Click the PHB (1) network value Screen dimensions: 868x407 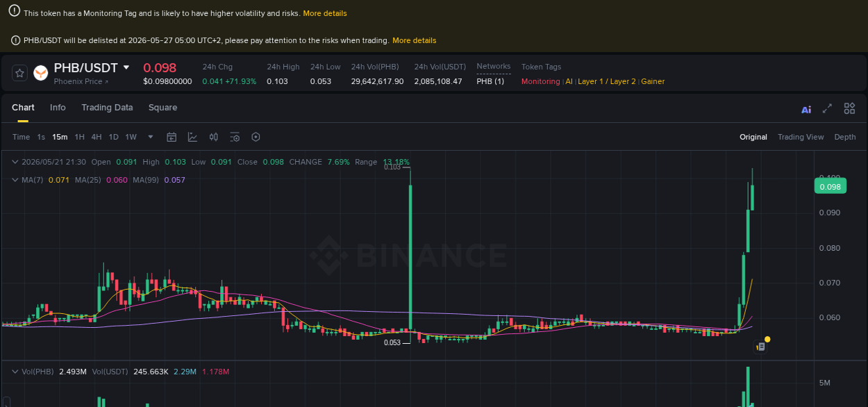[x=490, y=81]
